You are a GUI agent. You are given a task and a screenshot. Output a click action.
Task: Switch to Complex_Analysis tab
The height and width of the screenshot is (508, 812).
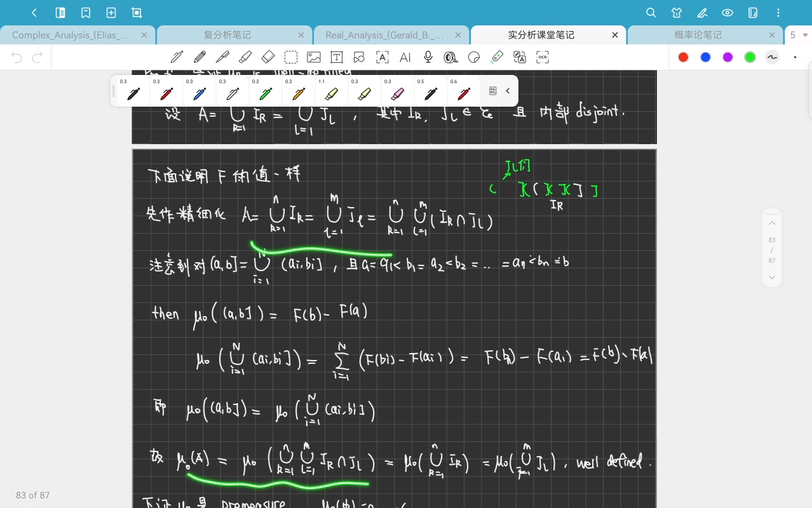click(71, 35)
